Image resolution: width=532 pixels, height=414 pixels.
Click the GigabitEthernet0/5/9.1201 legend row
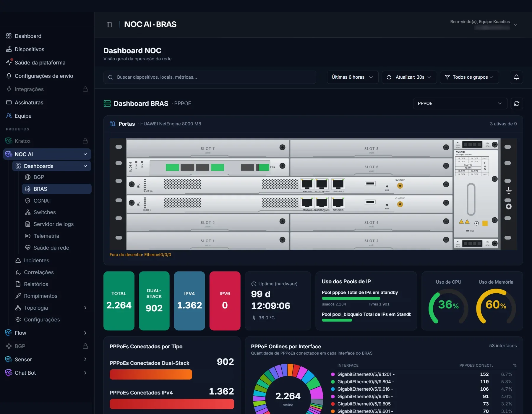tap(424, 374)
